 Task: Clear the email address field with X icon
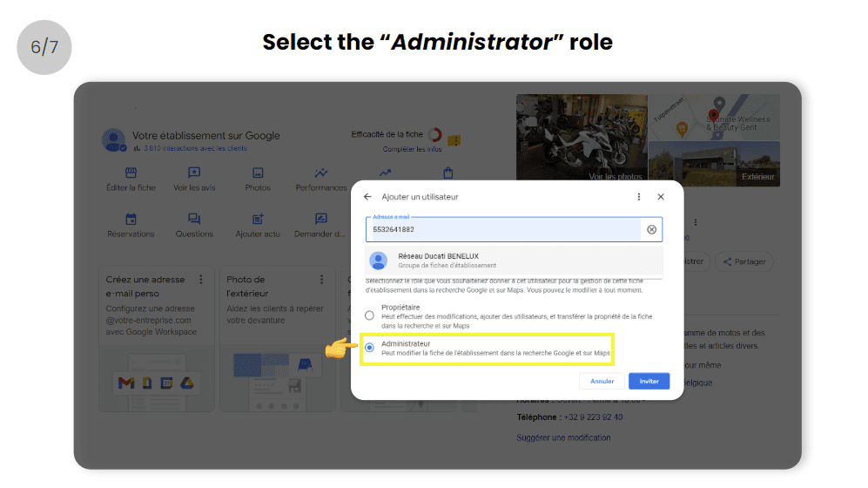pos(651,229)
